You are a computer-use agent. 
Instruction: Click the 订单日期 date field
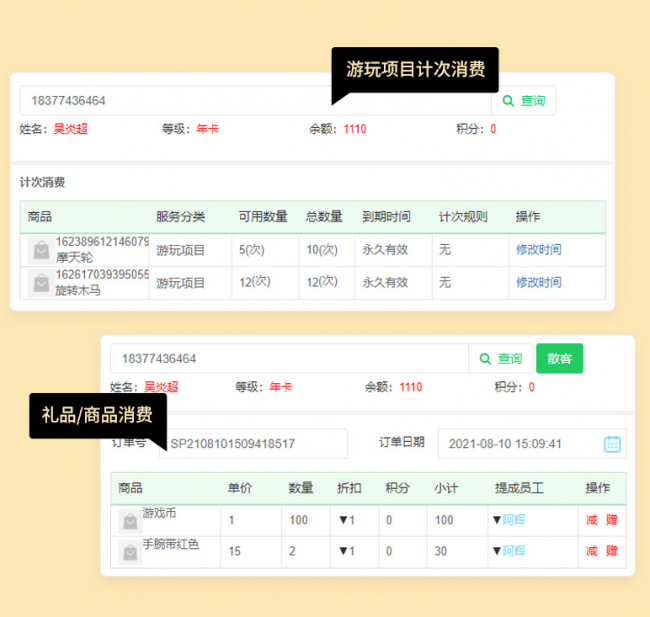[518, 444]
